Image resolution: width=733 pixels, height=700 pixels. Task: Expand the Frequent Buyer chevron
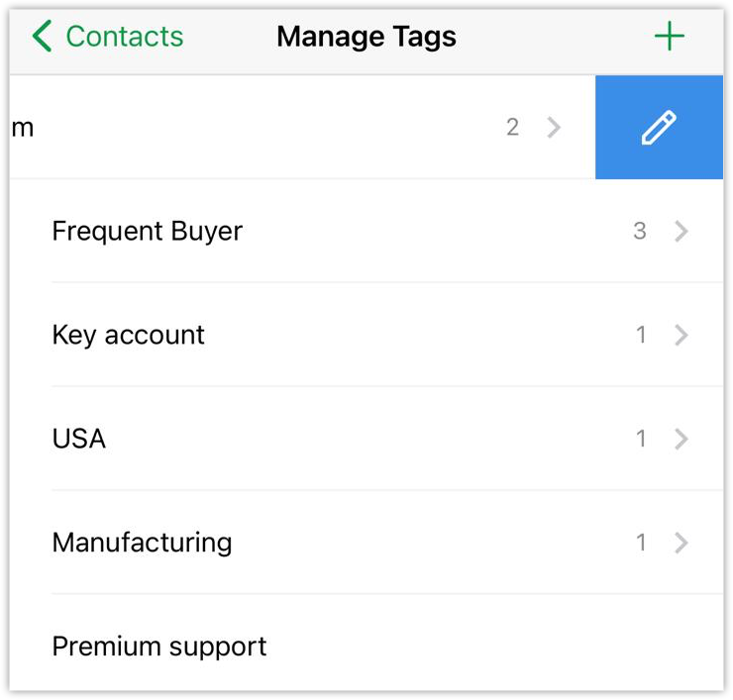click(681, 232)
